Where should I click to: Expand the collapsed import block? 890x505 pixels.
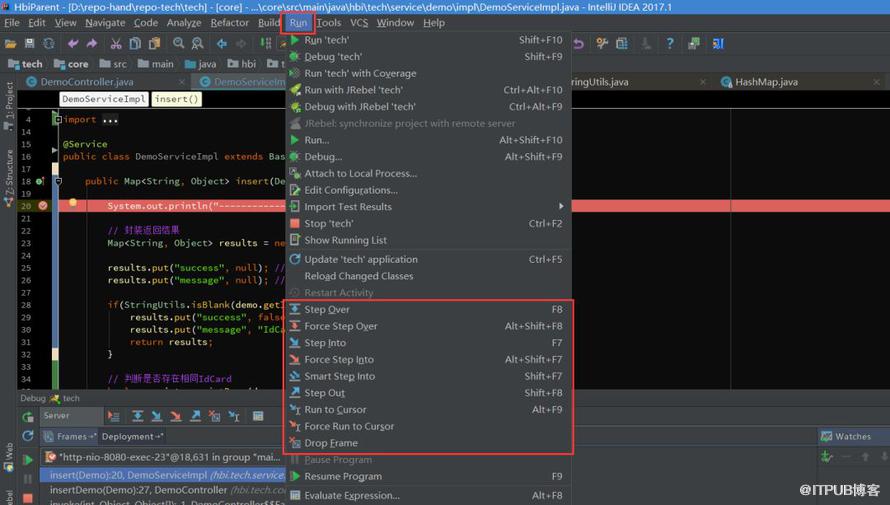click(x=57, y=120)
